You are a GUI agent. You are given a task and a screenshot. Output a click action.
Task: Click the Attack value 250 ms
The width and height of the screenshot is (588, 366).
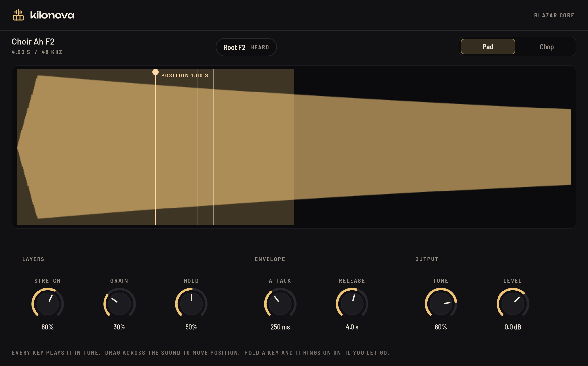(x=280, y=327)
